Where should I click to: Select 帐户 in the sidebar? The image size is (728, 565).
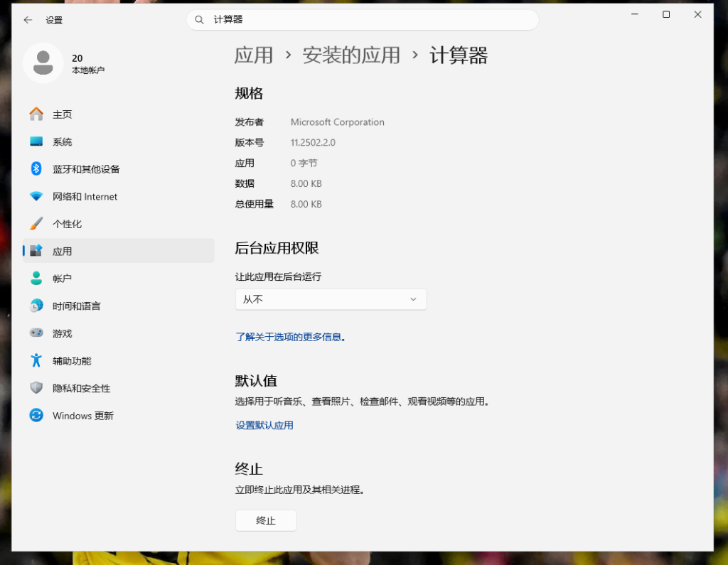click(x=119, y=279)
